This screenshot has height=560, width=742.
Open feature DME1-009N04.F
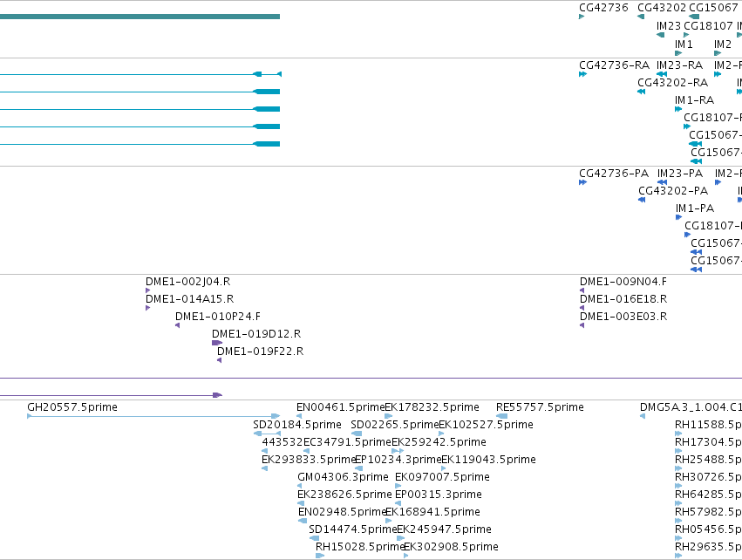pyautogui.click(x=623, y=282)
